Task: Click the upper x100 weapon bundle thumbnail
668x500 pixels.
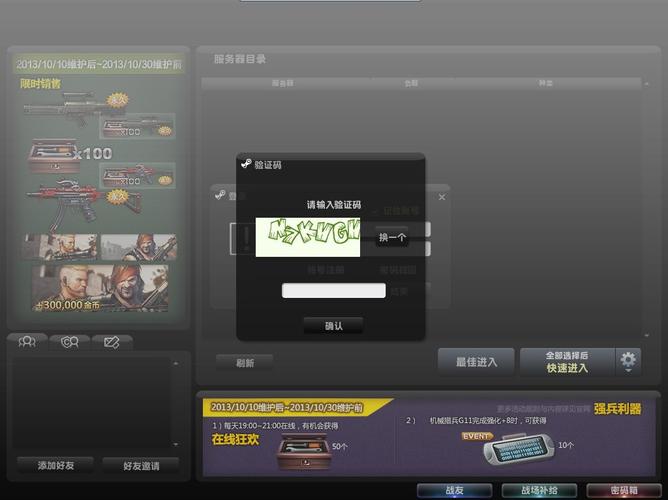Action: [138, 126]
